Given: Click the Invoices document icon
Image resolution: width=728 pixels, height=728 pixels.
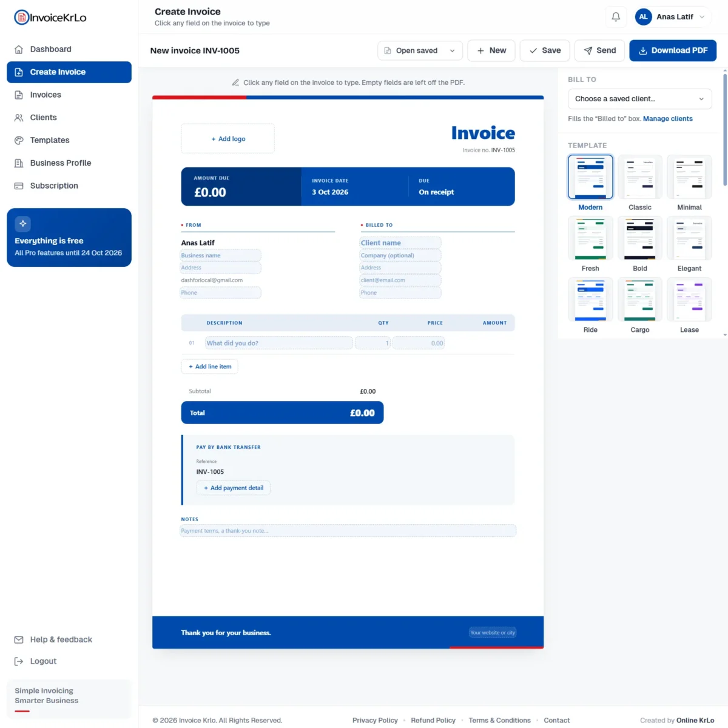Looking at the screenshot, I should pyautogui.click(x=19, y=95).
